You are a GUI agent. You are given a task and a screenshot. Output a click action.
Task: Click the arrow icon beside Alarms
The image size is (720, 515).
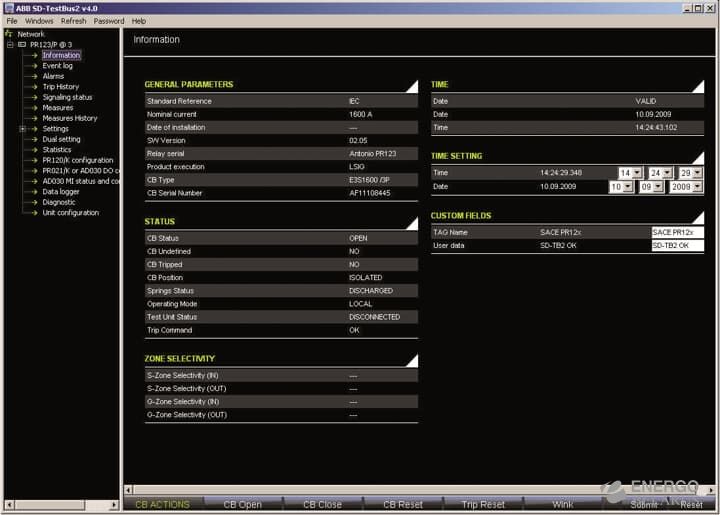coord(33,76)
